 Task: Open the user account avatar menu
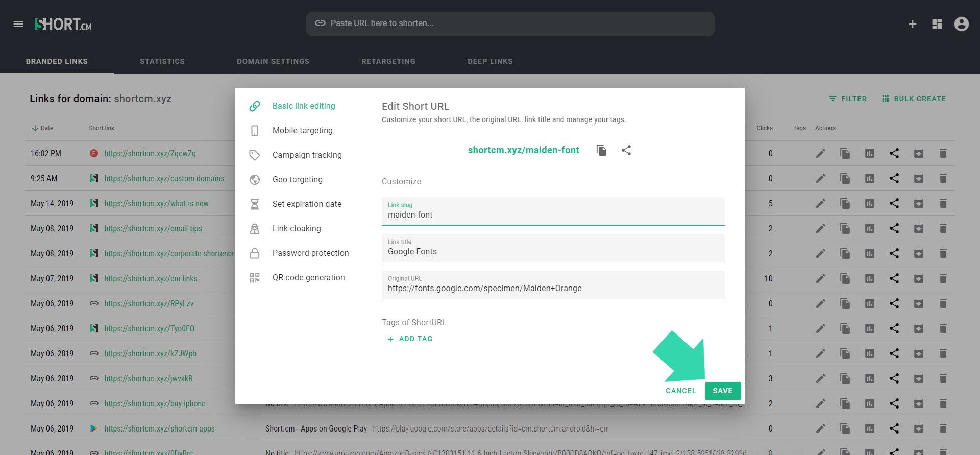(x=962, y=24)
